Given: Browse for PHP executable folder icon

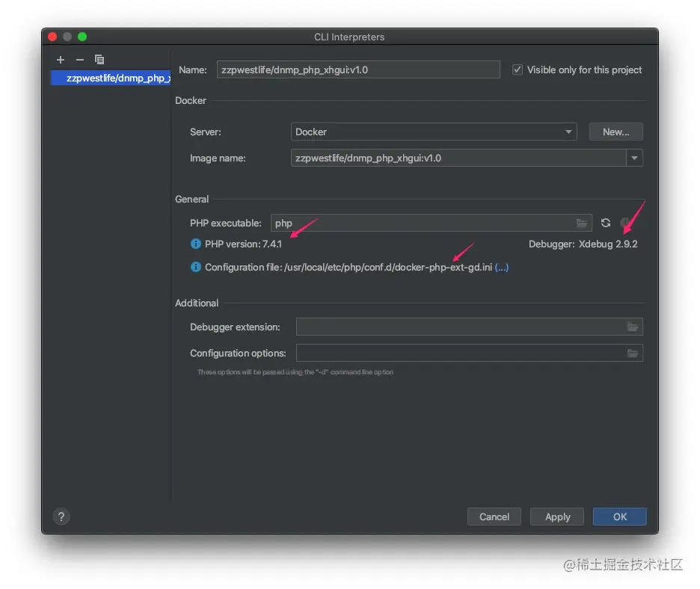Looking at the screenshot, I should click(582, 223).
